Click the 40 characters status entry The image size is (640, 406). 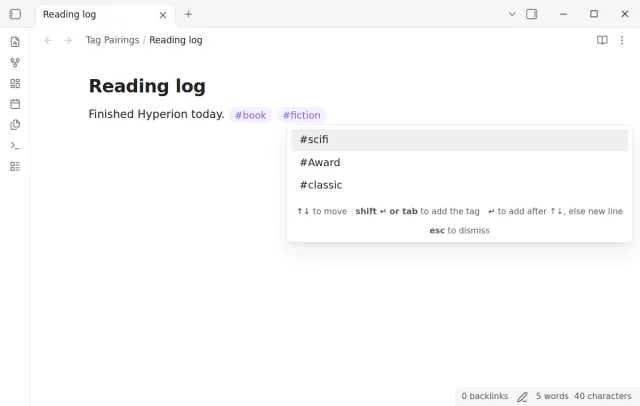(x=602, y=396)
